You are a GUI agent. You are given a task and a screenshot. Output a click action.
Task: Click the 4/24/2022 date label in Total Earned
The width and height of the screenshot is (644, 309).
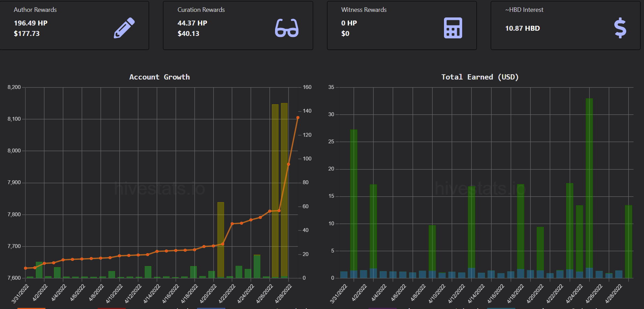574,294
